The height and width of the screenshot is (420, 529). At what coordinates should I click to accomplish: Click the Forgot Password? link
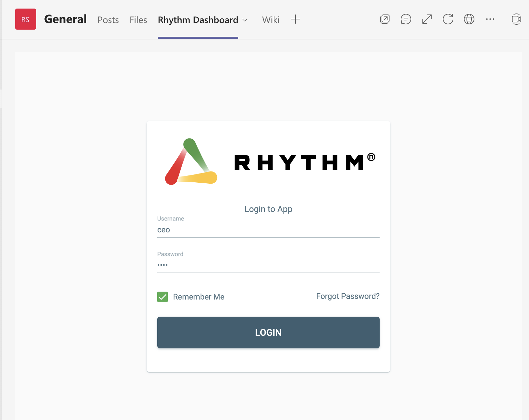pyautogui.click(x=348, y=296)
